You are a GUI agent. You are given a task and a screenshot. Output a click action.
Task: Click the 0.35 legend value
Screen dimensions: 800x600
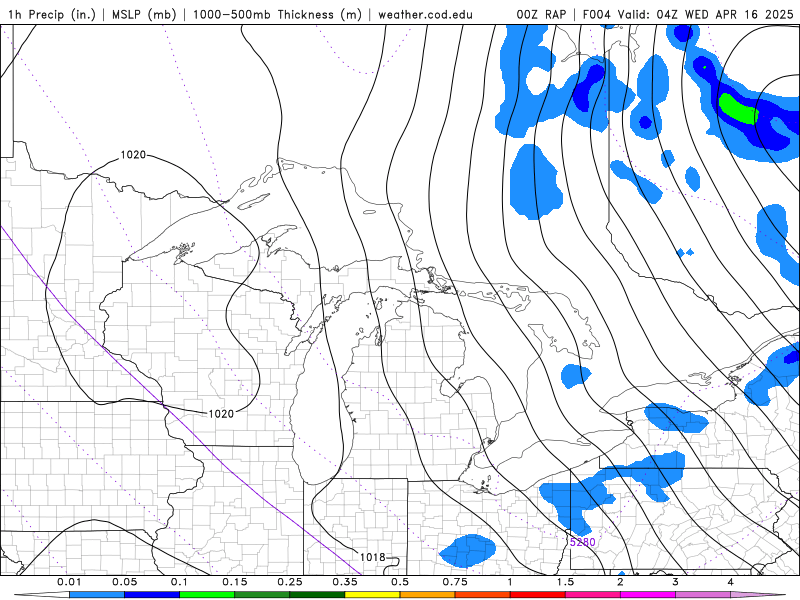345,582
